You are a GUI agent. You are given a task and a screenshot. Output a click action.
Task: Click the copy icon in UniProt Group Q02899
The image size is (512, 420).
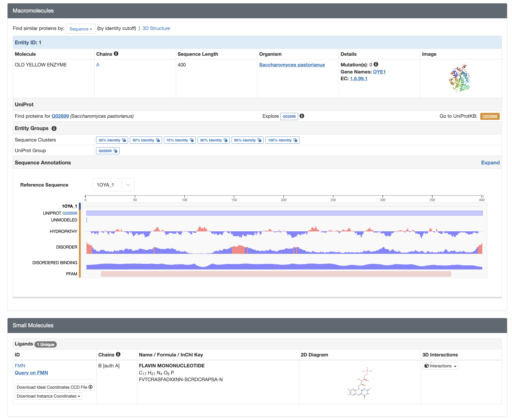(x=115, y=151)
